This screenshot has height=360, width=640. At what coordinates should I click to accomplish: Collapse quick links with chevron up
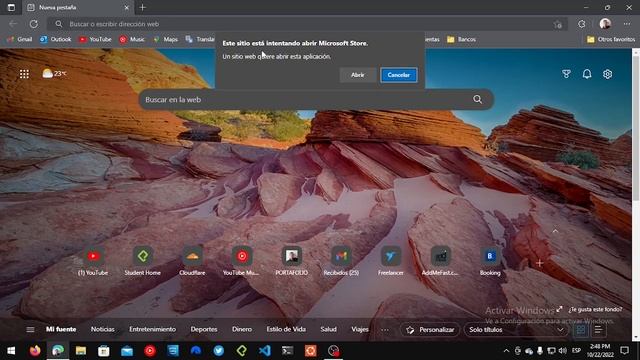555,231
